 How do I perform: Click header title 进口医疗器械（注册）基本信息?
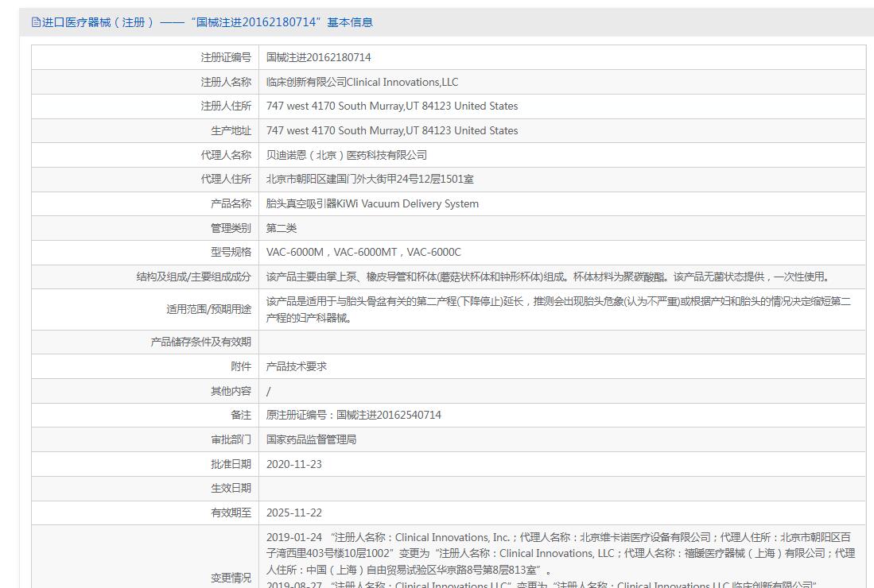pos(208,22)
